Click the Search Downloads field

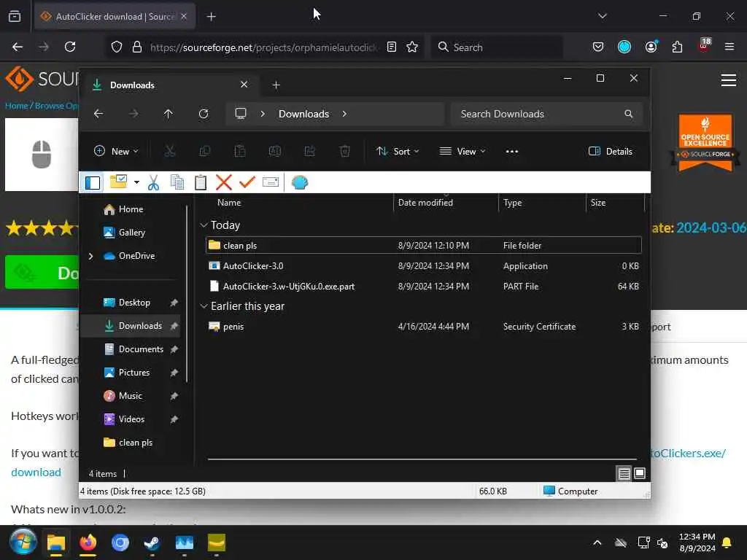pos(546,114)
